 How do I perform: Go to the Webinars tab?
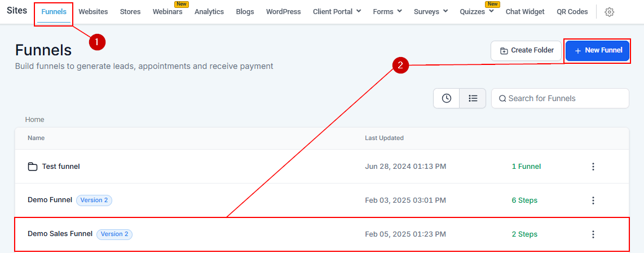pyautogui.click(x=167, y=12)
